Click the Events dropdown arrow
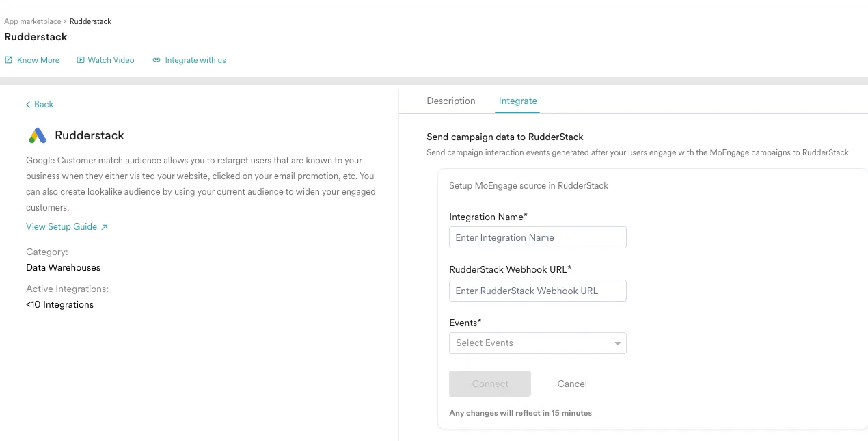 tap(618, 343)
